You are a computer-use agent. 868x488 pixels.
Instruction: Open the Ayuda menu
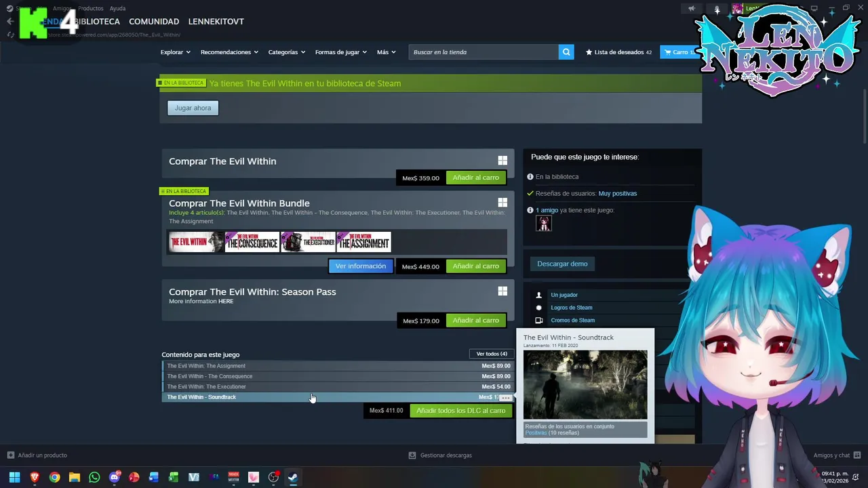click(117, 8)
